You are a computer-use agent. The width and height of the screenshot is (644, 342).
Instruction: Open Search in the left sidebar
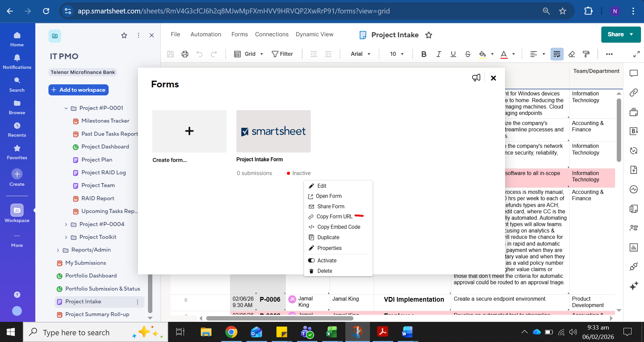(17, 85)
